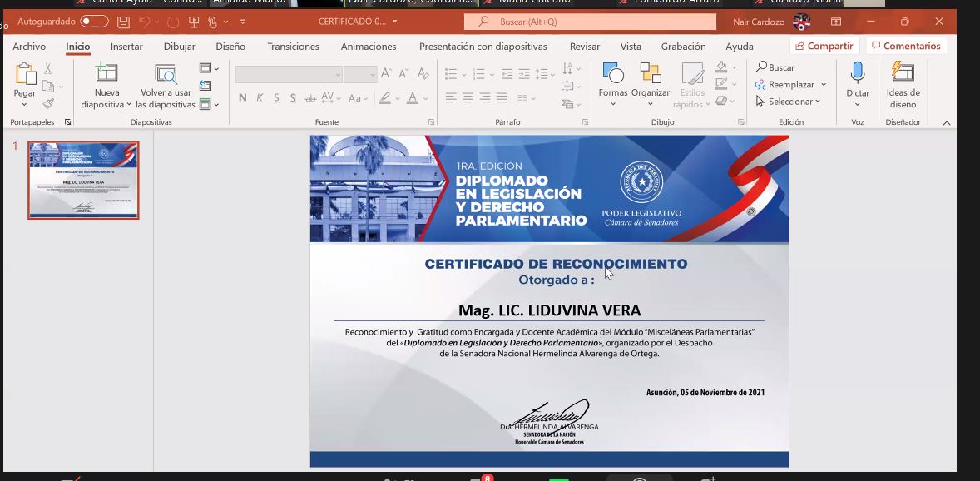Switch to the Insertar tab

pos(126,47)
